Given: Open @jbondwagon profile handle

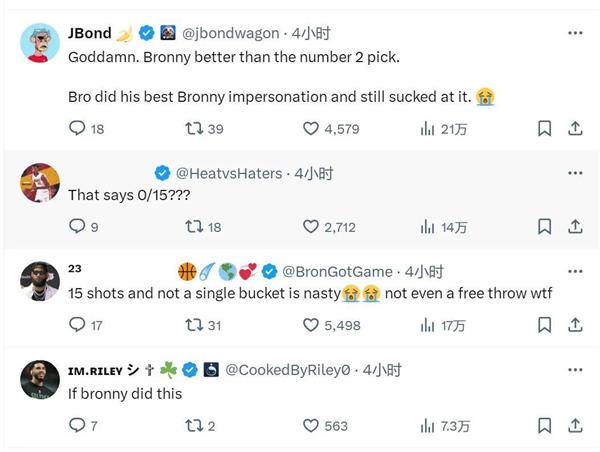Looking at the screenshot, I should point(231,33).
